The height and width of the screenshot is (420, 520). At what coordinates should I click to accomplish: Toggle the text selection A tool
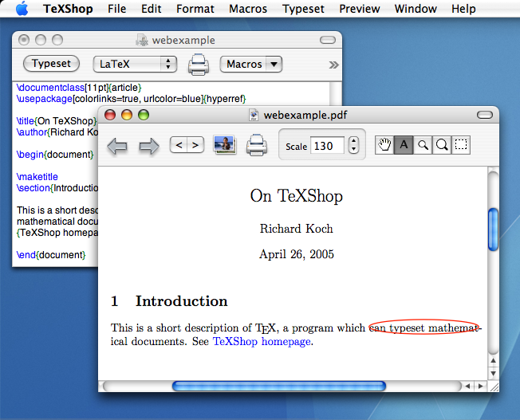pos(404,145)
